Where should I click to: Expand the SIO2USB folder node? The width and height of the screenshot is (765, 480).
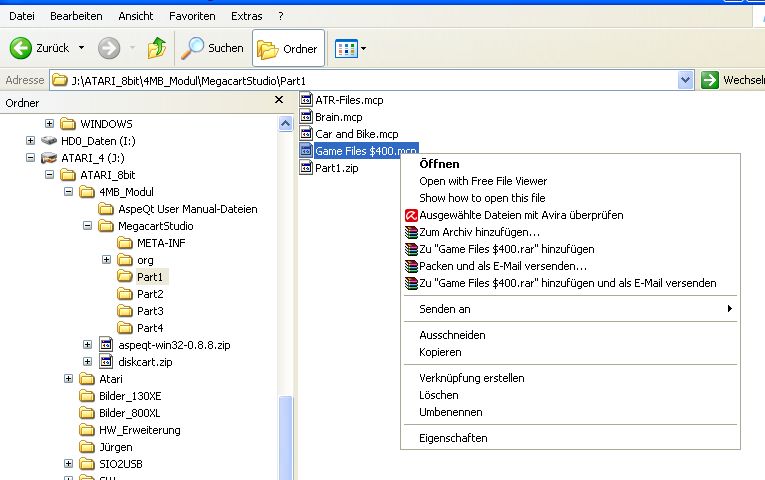point(68,463)
